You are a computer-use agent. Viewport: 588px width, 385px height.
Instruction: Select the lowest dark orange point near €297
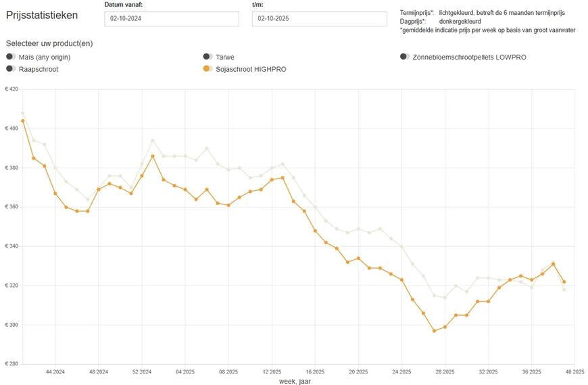[x=434, y=331]
